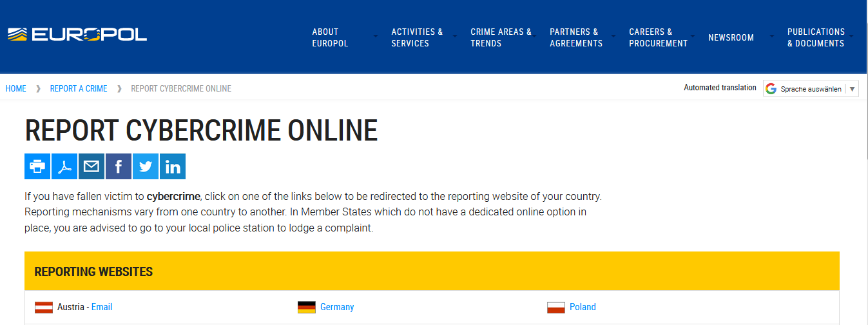The width and height of the screenshot is (868, 325).
Task: Open the Sprache auswählen language dropdown
Action: (811, 89)
